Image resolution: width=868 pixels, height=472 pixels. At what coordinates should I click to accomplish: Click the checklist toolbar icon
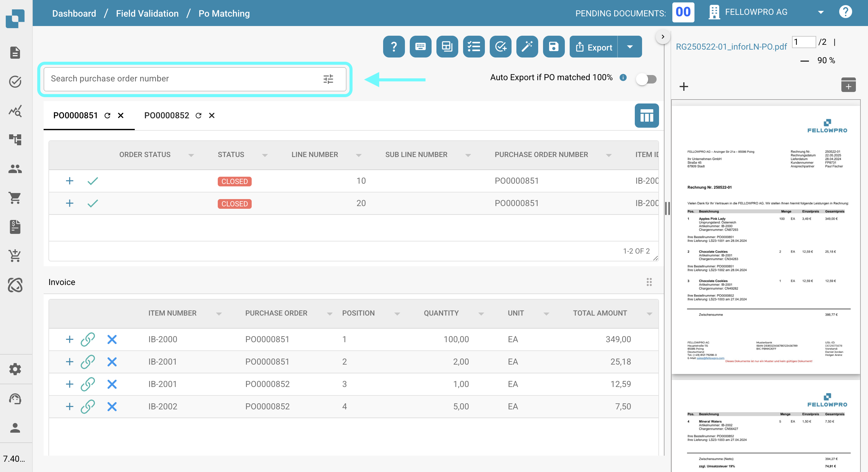(474, 47)
